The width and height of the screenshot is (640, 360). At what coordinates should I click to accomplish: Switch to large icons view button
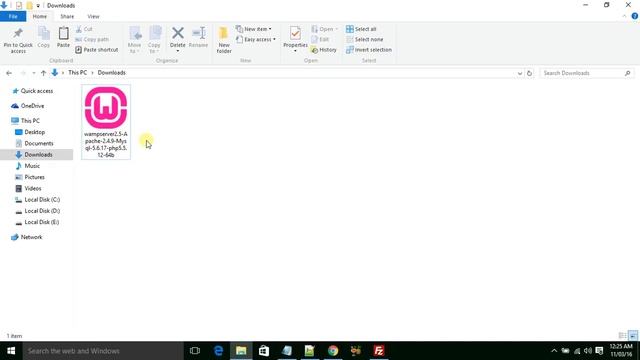(x=633, y=336)
